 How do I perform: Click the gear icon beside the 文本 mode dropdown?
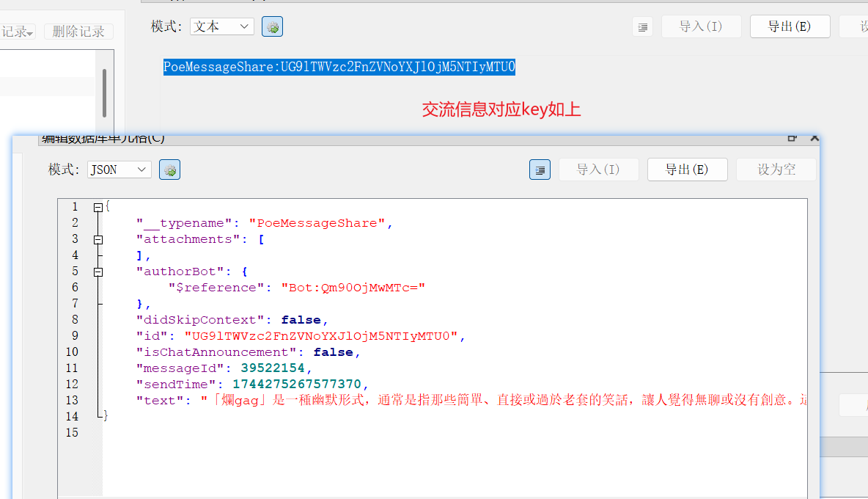[272, 27]
